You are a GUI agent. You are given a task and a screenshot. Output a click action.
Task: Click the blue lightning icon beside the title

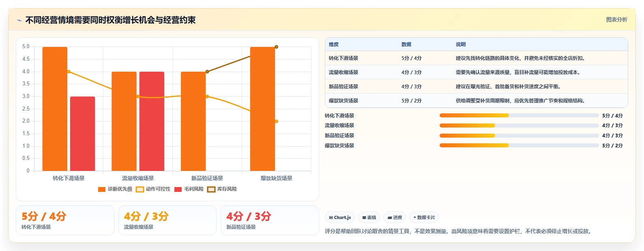(19, 20)
